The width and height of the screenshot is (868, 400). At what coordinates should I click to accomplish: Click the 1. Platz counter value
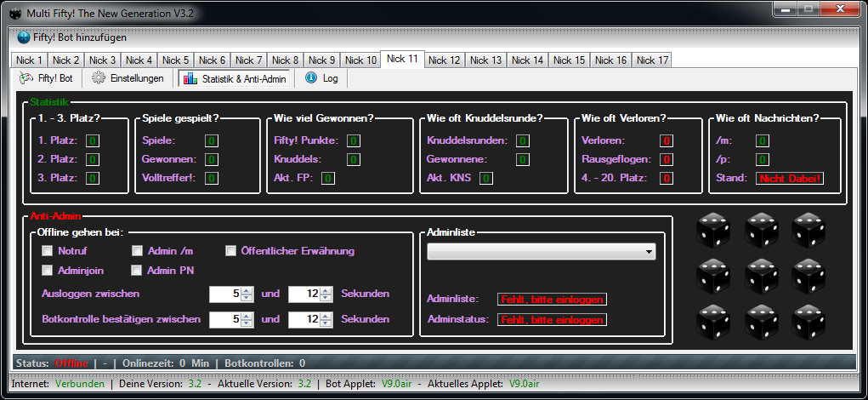pyautogui.click(x=93, y=140)
